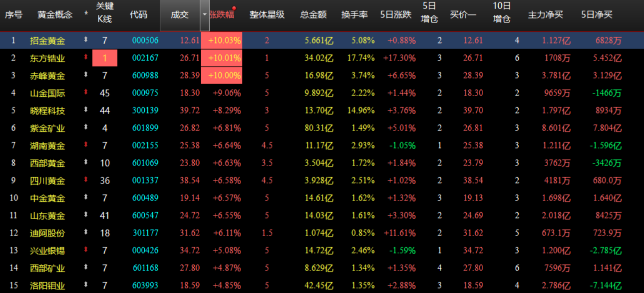
Task: Sort by 5日涨跌 column header
Action: point(396,15)
